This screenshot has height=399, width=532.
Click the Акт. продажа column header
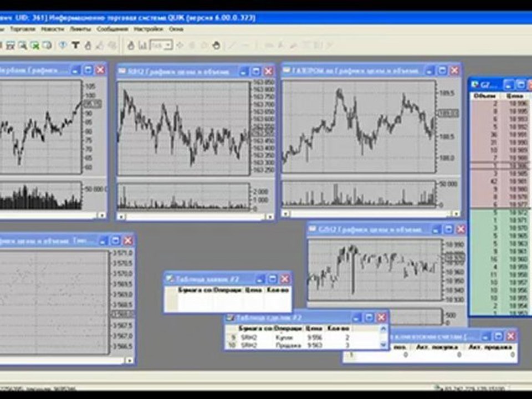tap(489, 347)
